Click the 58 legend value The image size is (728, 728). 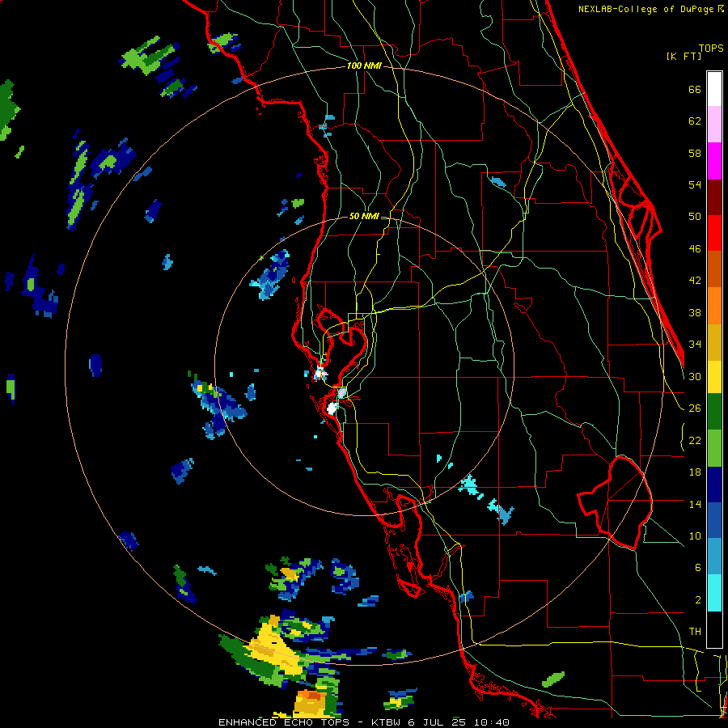click(x=695, y=153)
